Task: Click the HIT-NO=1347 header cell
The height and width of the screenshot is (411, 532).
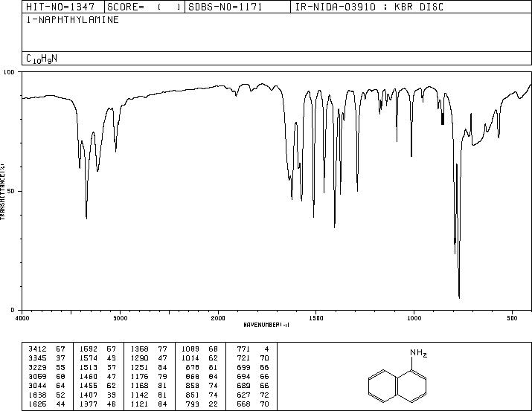Action: 63,7
